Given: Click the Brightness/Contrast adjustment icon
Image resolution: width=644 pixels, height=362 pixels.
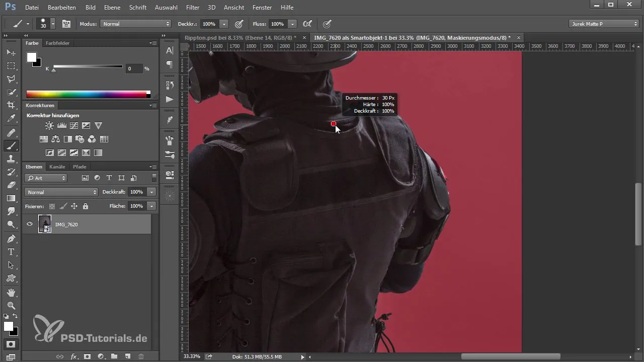Looking at the screenshot, I should point(49,126).
